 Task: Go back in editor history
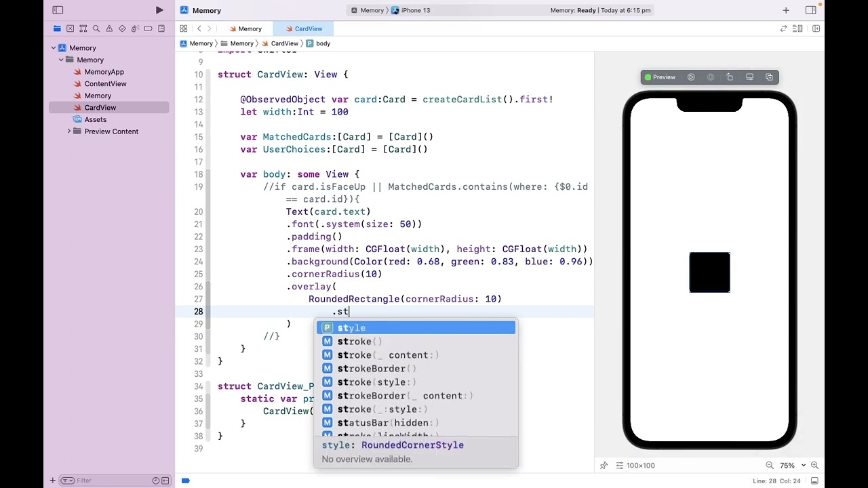point(199,28)
